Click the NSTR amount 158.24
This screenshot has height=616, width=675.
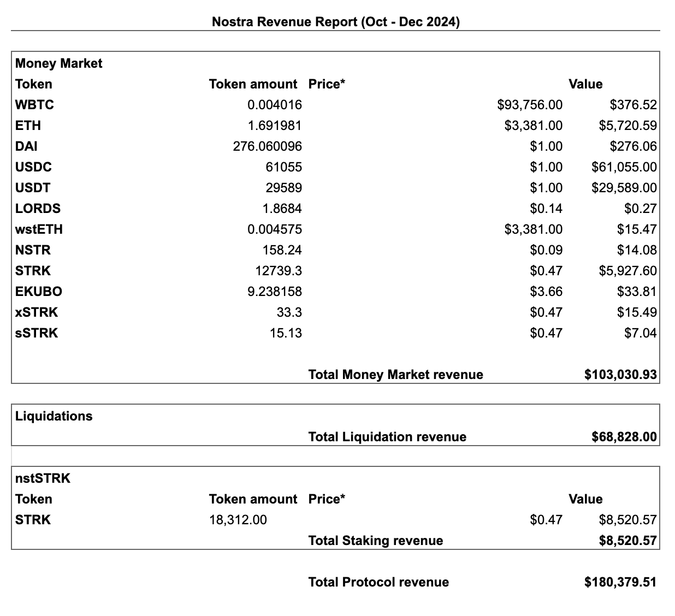[282, 250]
